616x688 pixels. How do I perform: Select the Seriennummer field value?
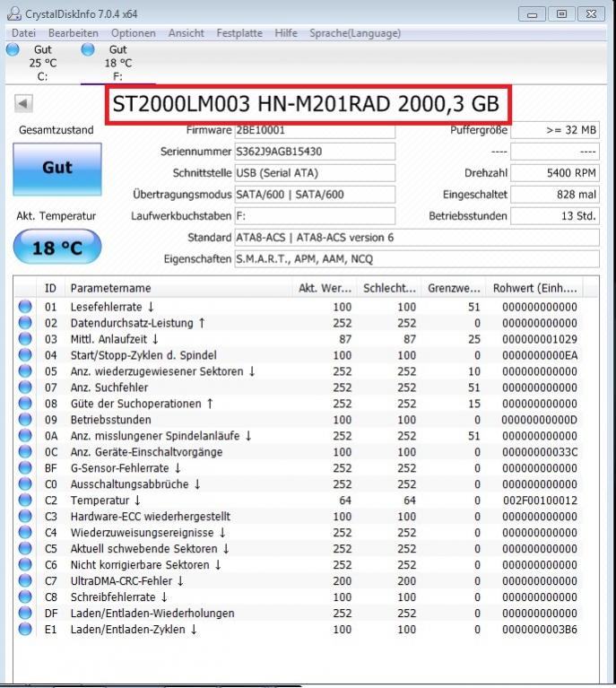click(x=315, y=152)
